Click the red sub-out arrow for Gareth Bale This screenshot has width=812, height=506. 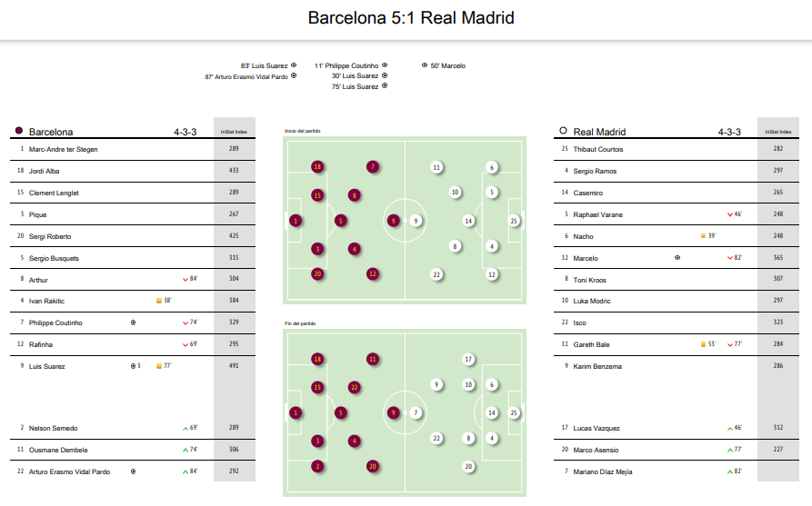[729, 344]
